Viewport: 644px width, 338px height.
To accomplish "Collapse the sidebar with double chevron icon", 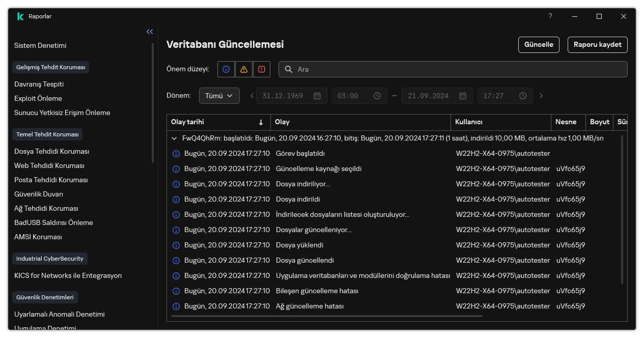I will point(150,32).
